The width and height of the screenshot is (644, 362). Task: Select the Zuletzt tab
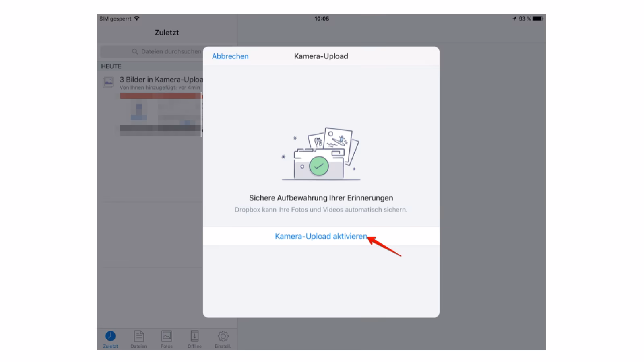pos(110,339)
